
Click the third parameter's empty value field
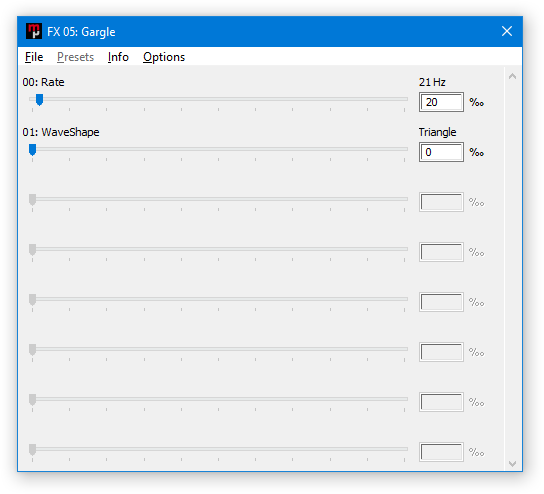click(x=441, y=202)
